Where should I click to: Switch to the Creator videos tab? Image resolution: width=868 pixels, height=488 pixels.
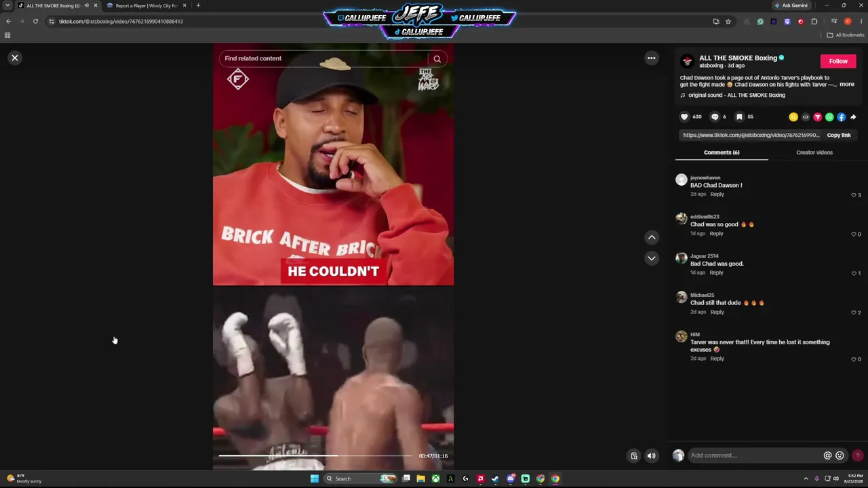[x=814, y=152]
